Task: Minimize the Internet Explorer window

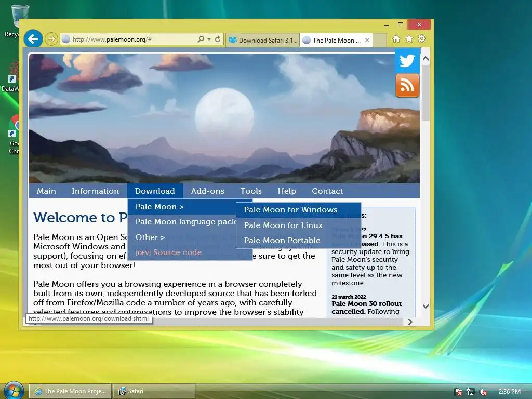Action: click(x=387, y=25)
